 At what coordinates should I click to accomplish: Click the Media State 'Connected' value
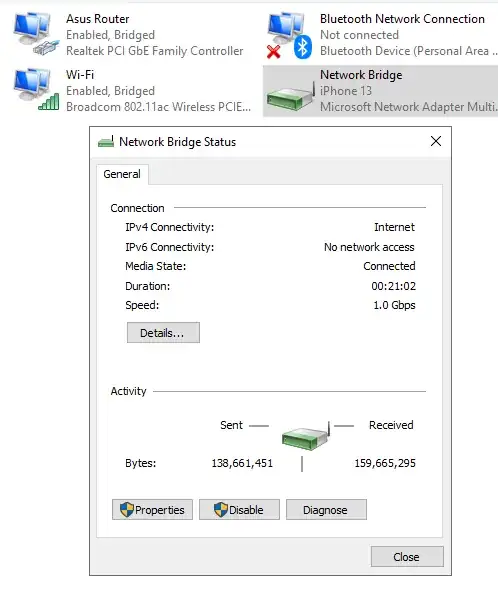tap(389, 266)
